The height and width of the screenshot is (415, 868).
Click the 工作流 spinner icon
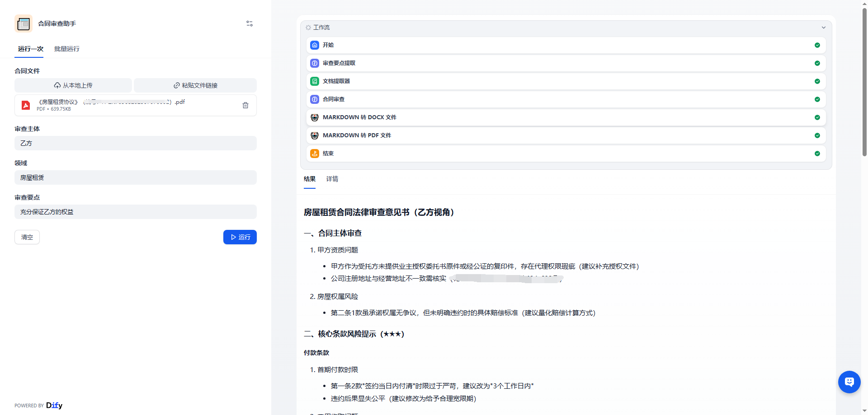pyautogui.click(x=308, y=28)
